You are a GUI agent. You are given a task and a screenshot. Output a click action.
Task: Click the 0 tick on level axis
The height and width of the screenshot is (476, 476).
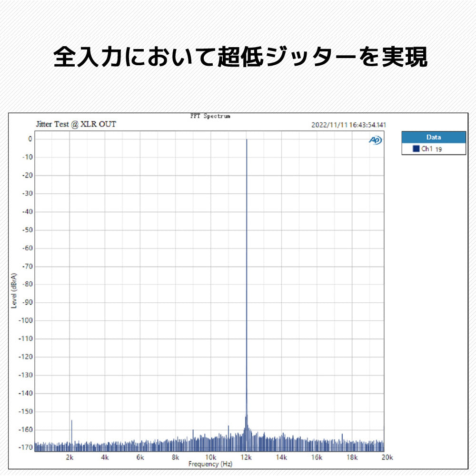click(30, 139)
